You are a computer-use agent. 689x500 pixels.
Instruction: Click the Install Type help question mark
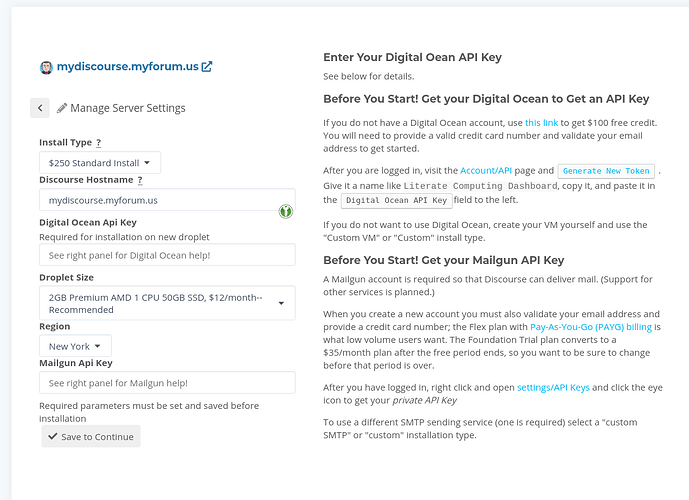98,142
